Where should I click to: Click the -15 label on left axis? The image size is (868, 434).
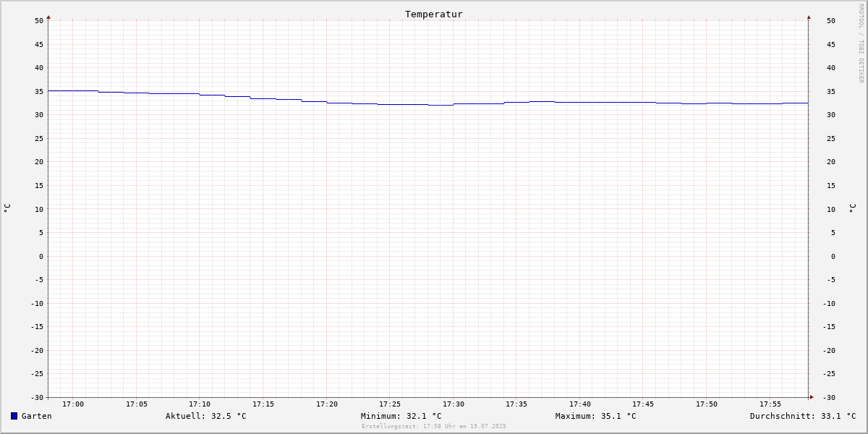pyautogui.click(x=37, y=327)
